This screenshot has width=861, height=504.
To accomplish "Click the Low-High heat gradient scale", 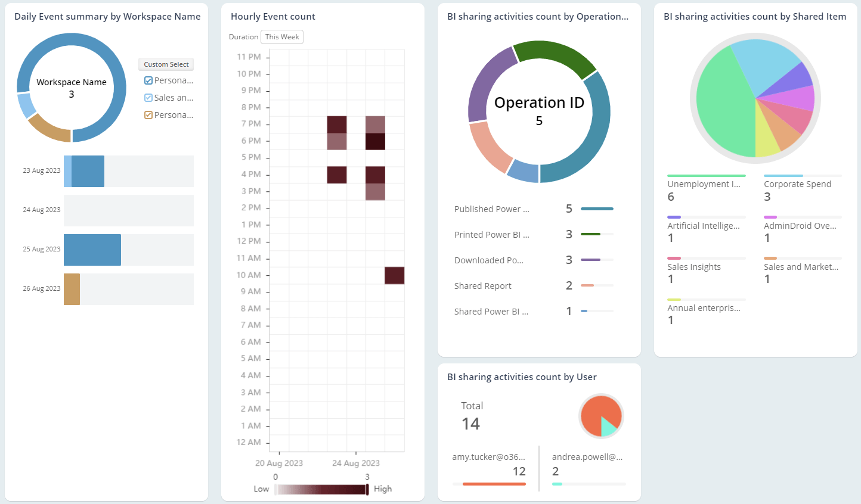I will (321, 489).
